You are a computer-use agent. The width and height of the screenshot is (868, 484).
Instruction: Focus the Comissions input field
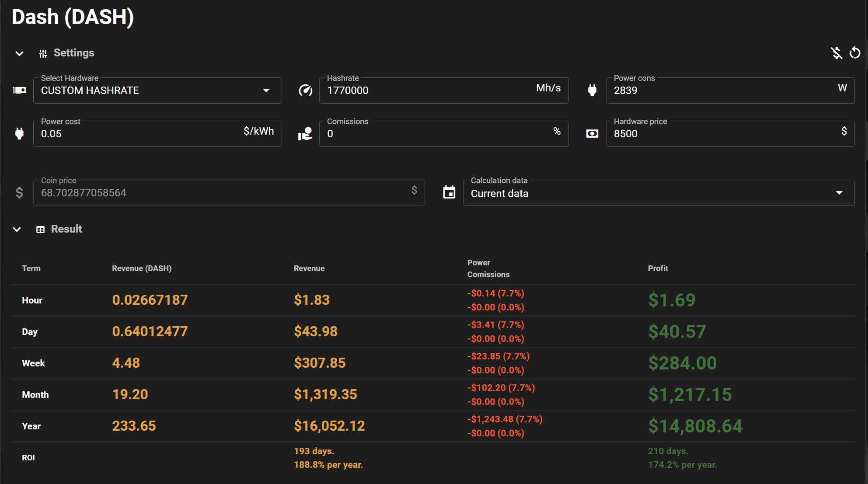click(444, 134)
